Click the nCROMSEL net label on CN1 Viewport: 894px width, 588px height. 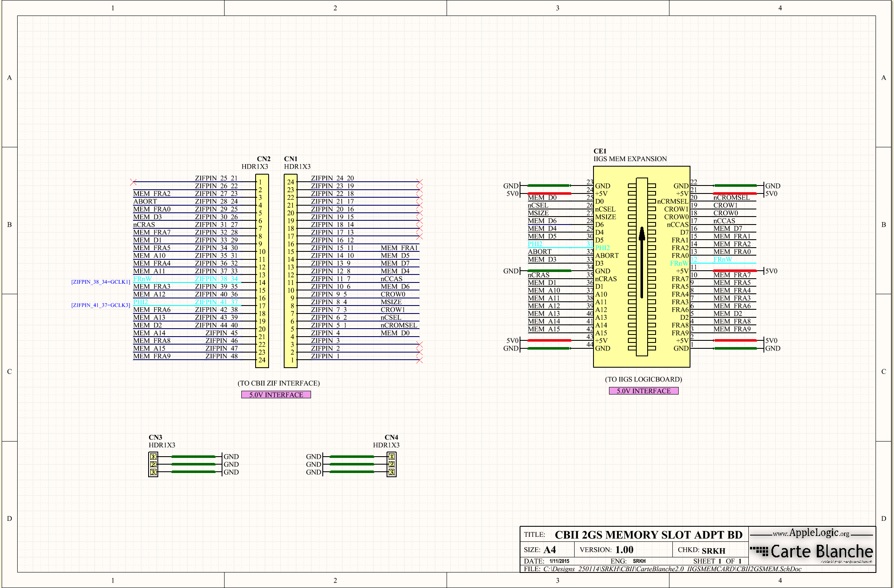(x=399, y=325)
